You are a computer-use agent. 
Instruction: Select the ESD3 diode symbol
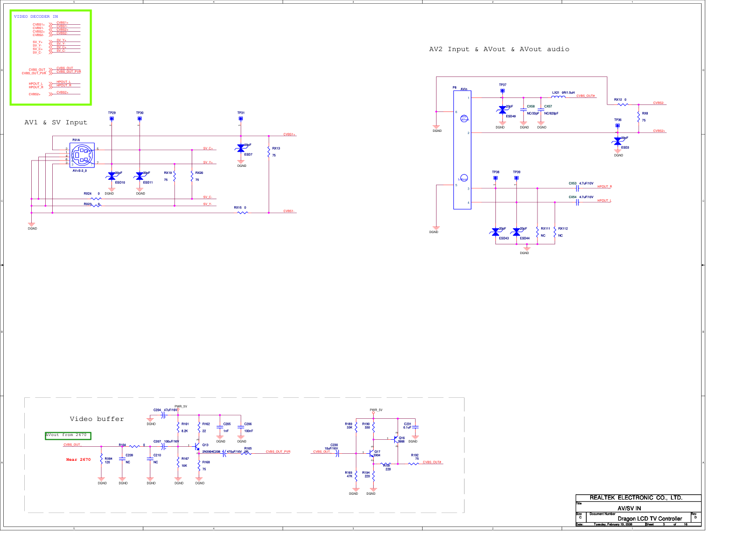618,141
